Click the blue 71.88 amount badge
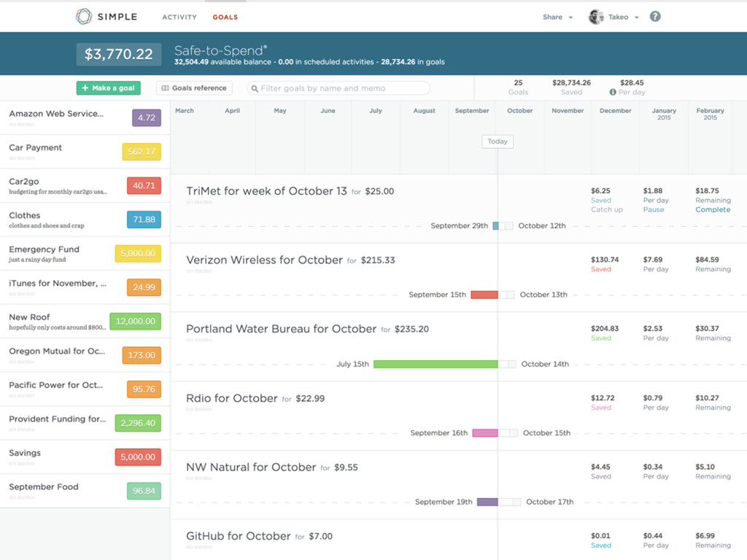 144,219
